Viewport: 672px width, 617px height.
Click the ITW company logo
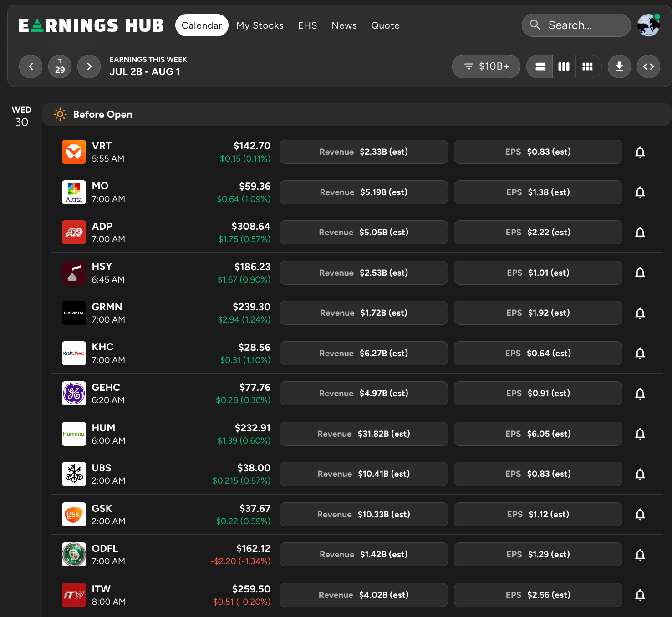74,595
